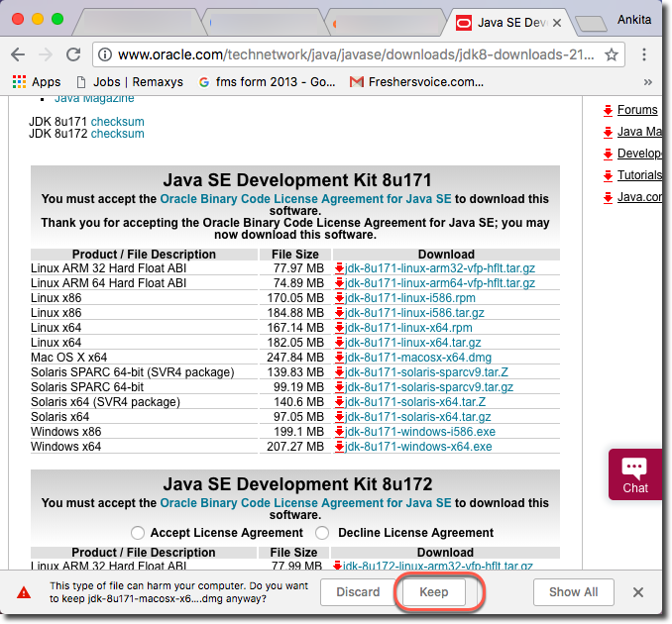The image size is (672, 624).
Task: Click the red warning triangle in download bar
Action: (24, 592)
